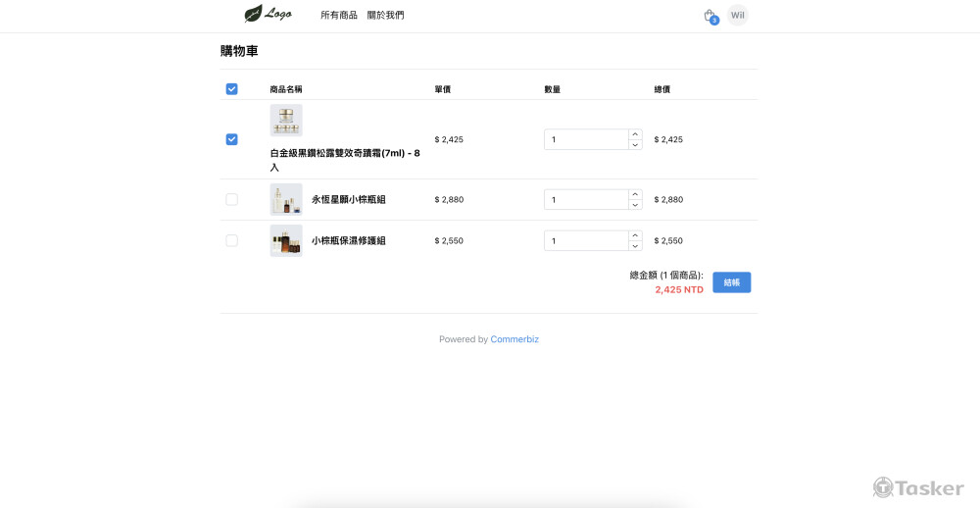Increase quantity of 永恆星願小棕瓶組
The width and height of the screenshot is (980, 508).
(x=635, y=194)
